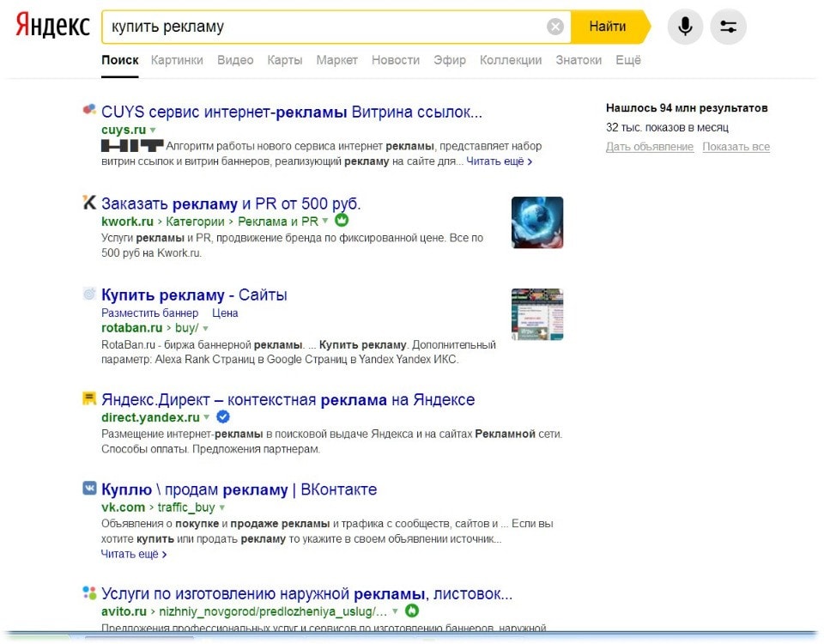824x644 pixels.
Task: Switch to the Маркет tab
Action: point(336,60)
